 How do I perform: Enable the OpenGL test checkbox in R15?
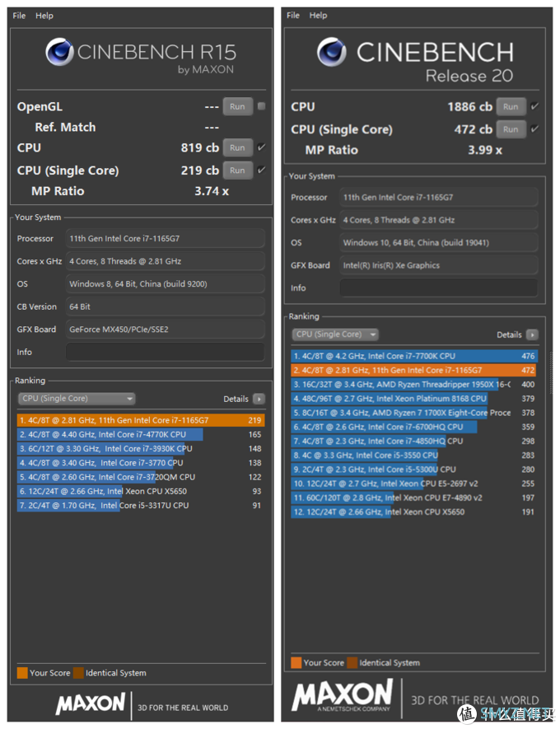[262, 106]
